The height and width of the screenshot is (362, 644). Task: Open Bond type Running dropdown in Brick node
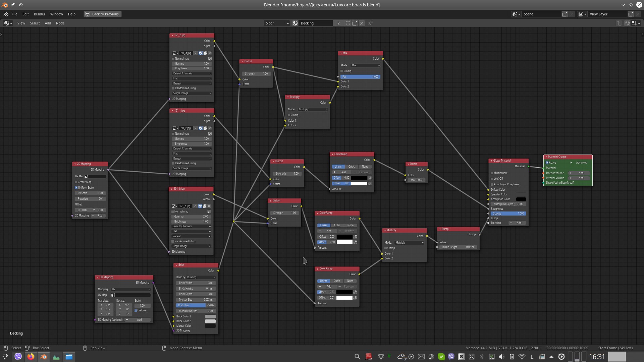tap(201, 277)
